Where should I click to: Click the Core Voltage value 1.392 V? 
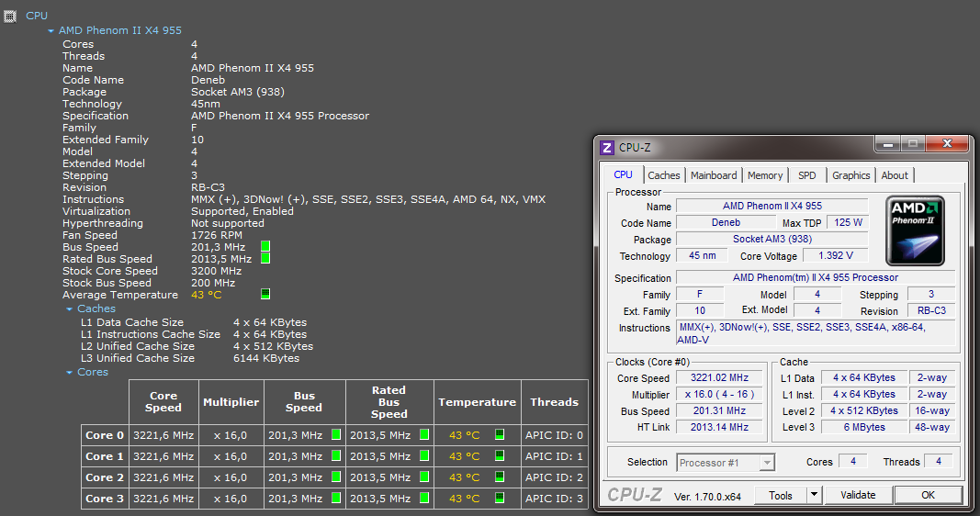[836, 255]
